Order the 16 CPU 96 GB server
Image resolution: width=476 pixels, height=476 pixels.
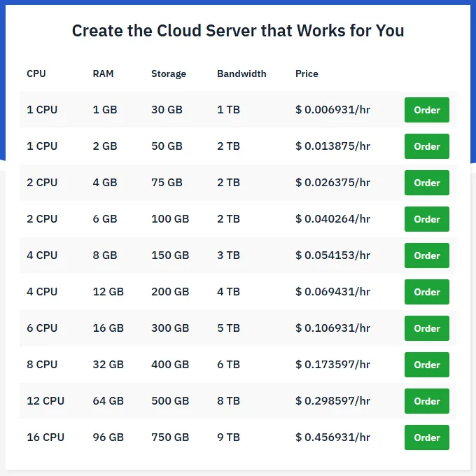click(x=426, y=437)
